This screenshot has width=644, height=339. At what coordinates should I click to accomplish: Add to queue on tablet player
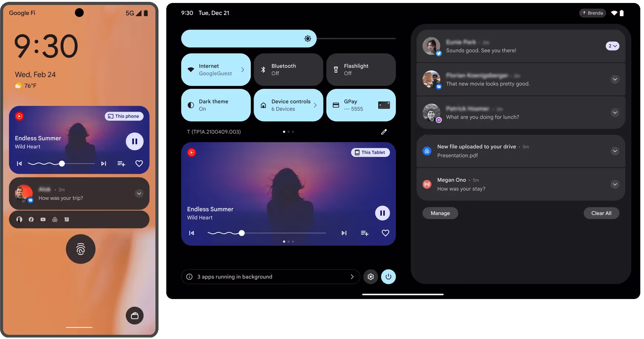coord(365,233)
